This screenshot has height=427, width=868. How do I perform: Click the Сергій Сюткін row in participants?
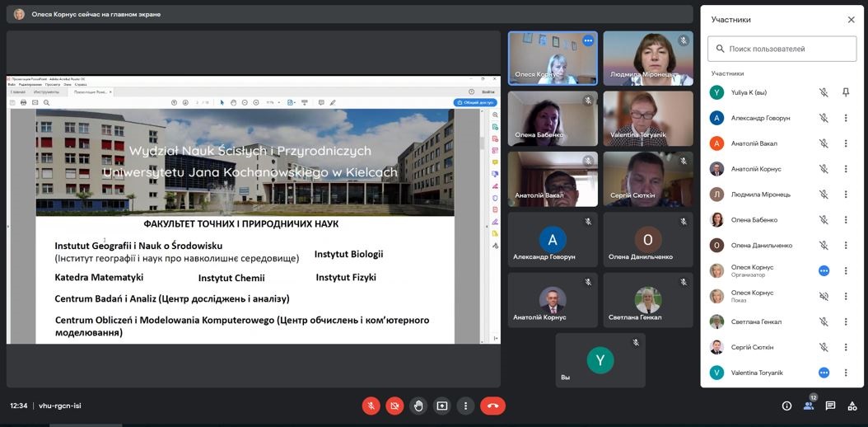[782, 347]
